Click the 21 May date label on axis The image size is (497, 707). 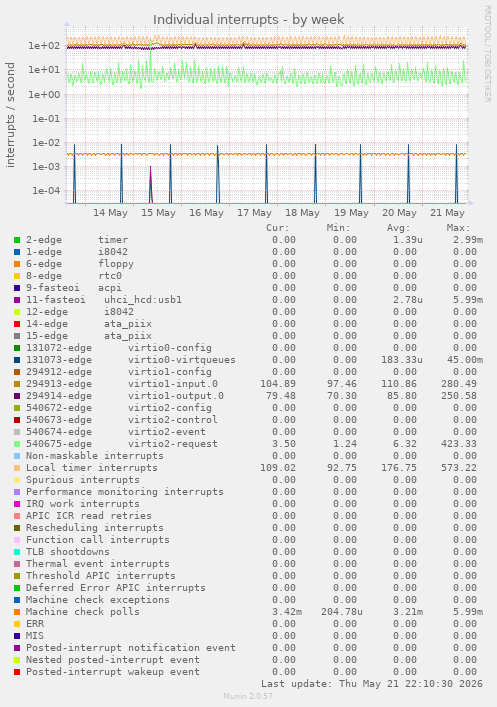447,212
